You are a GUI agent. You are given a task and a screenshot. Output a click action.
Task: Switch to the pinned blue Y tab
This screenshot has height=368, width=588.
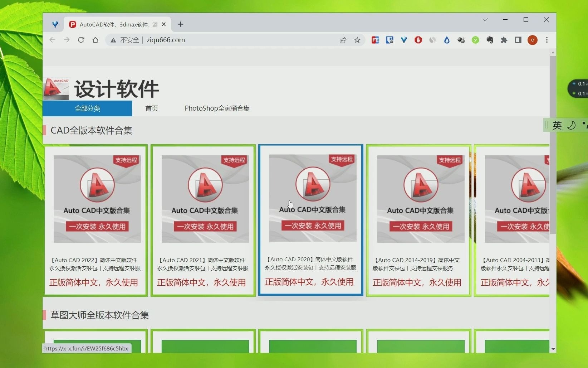[55, 24]
